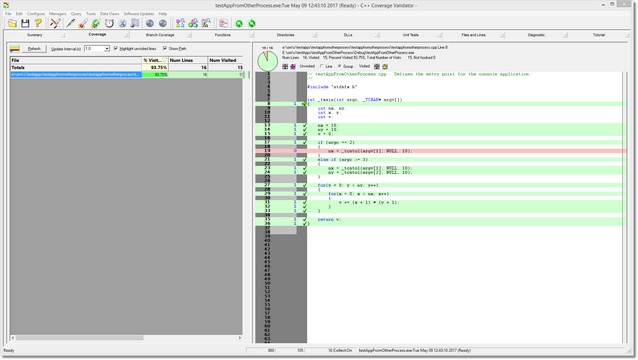Open the Managers menu
Viewport: 638px width, 360px height.
click(x=57, y=14)
